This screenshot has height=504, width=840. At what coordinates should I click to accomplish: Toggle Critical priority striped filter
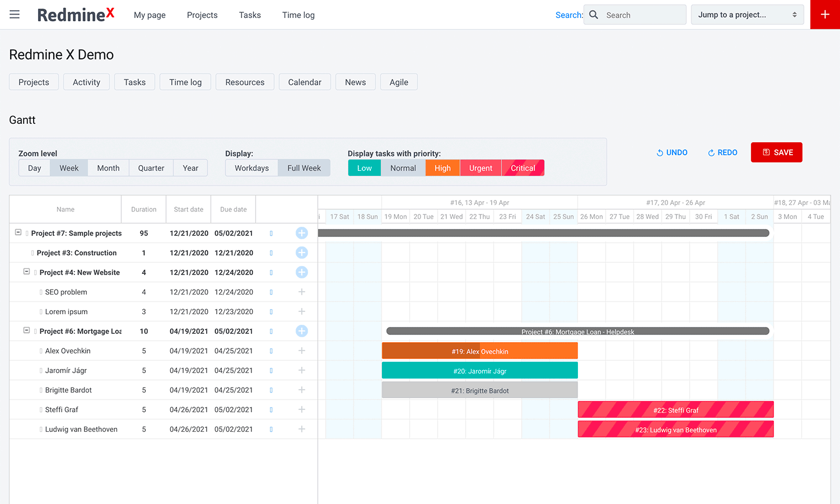click(523, 168)
